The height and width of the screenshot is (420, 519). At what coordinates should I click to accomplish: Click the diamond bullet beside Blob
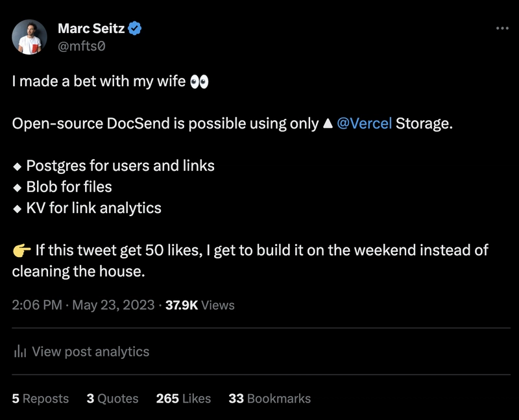(x=18, y=188)
